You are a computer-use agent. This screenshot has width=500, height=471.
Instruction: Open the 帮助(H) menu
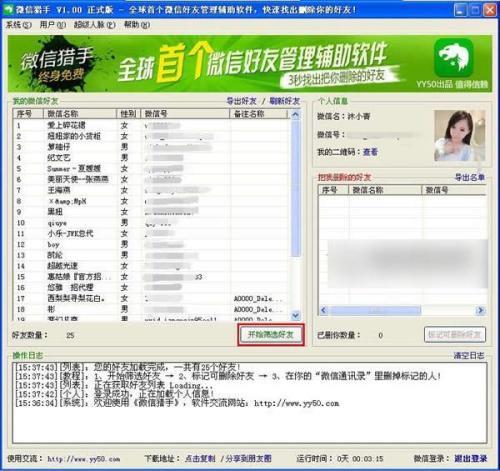137,25
